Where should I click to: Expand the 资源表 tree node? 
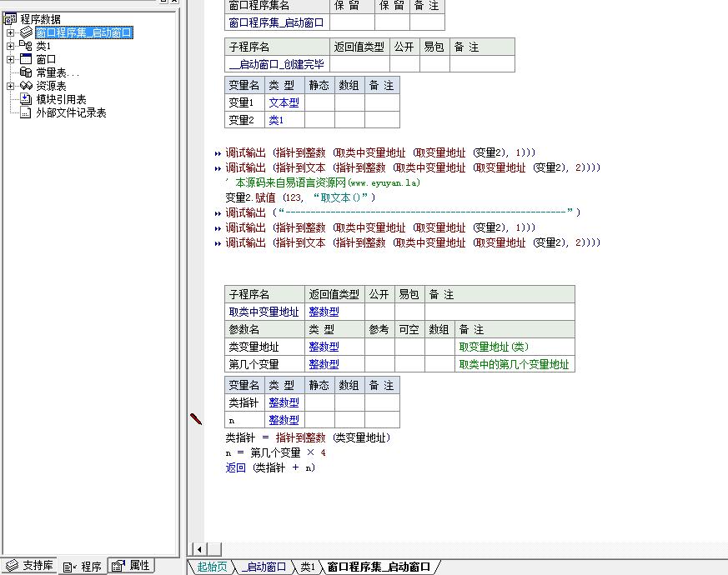tap(11, 86)
